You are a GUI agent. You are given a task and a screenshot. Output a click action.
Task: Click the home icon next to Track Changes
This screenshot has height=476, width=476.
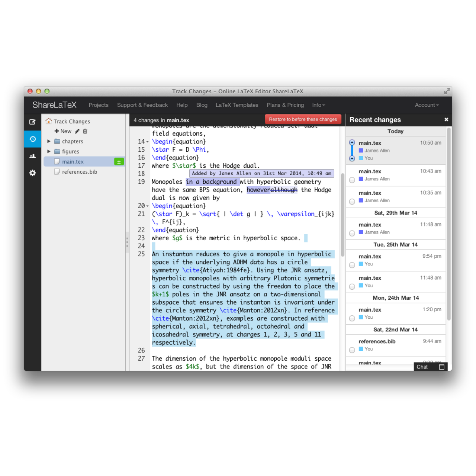48,121
